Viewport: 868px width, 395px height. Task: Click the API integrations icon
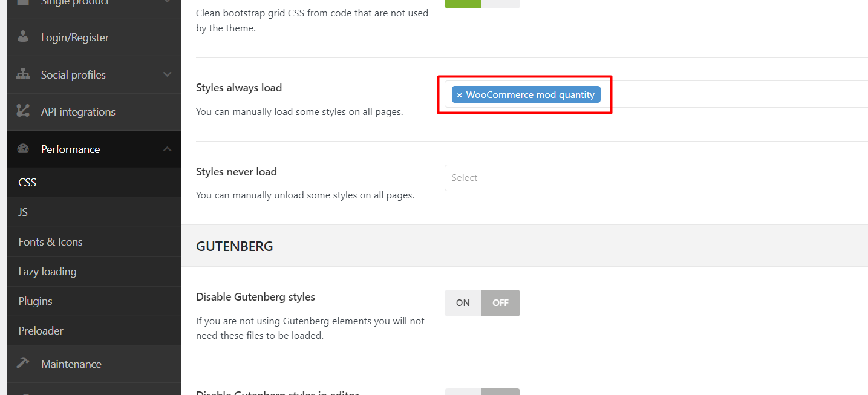click(23, 111)
